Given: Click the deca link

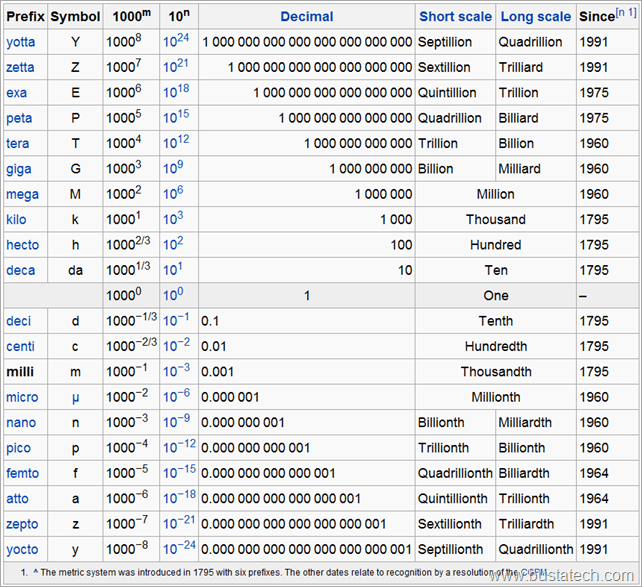Looking at the screenshot, I should click(x=20, y=271).
